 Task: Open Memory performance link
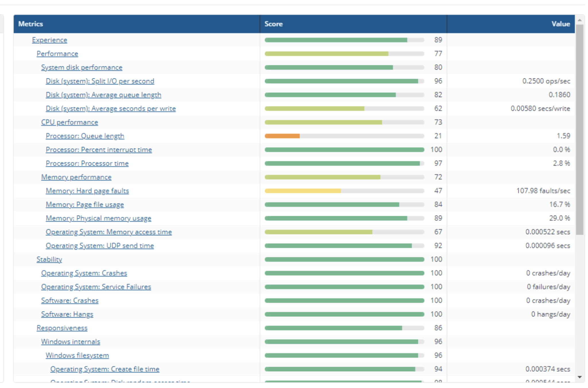[76, 177]
